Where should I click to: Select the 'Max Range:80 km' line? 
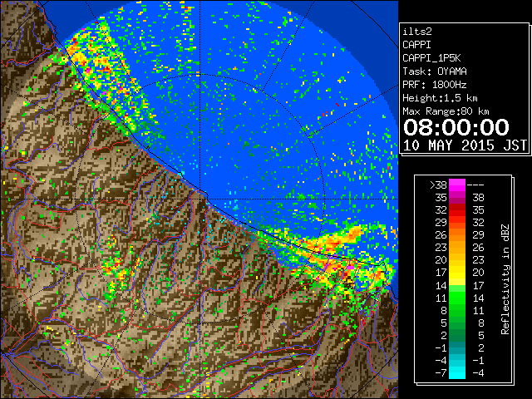446,111
